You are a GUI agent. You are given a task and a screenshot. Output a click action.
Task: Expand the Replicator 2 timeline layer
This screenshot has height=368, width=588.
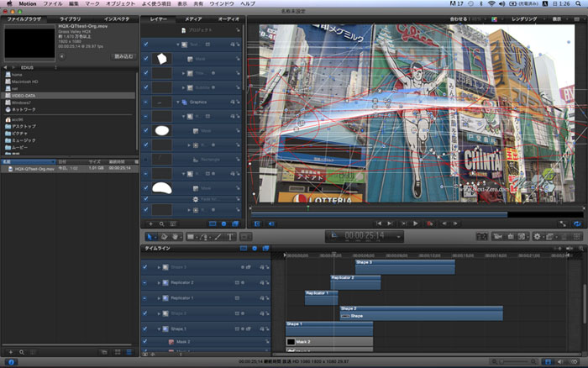[x=159, y=283]
